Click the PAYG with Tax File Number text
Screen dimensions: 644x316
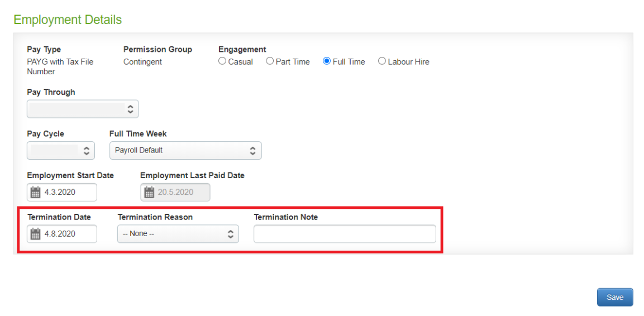(60, 66)
